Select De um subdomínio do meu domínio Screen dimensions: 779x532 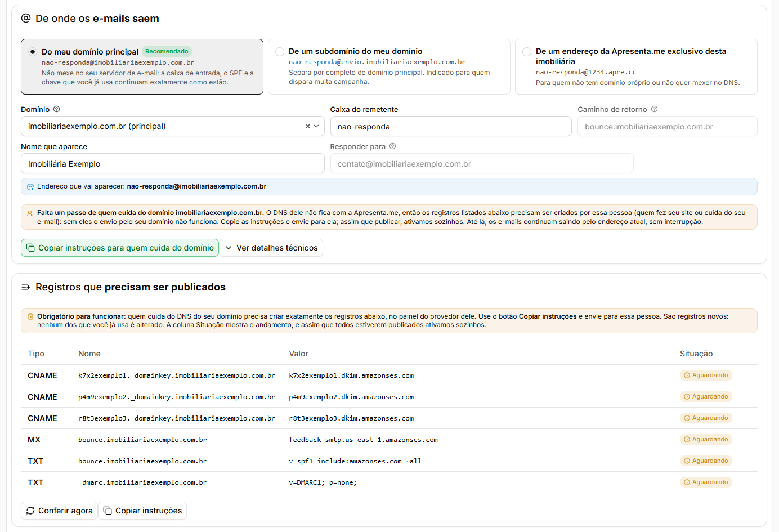click(389, 66)
